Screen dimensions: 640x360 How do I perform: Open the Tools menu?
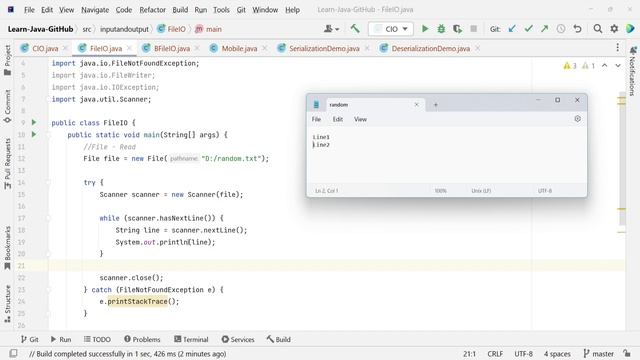(x=221, y=9)
